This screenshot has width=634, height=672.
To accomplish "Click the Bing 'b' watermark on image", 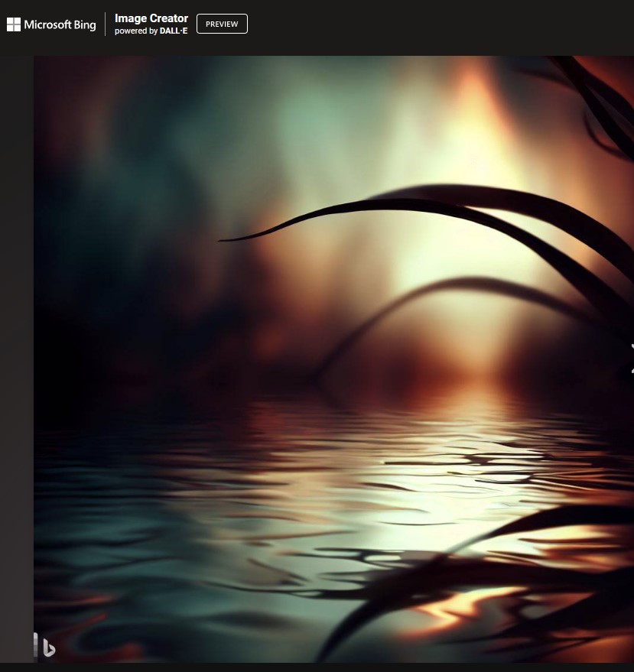I will click(48, 648).
